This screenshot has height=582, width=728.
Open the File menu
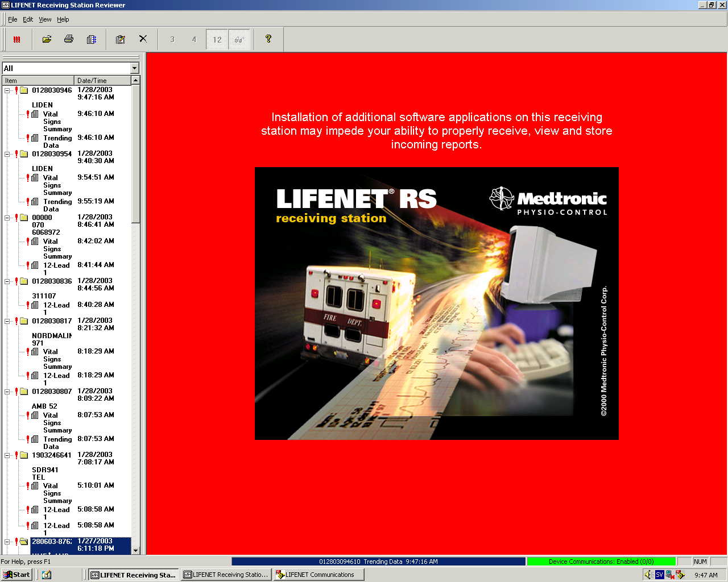(x=13, y=19)
